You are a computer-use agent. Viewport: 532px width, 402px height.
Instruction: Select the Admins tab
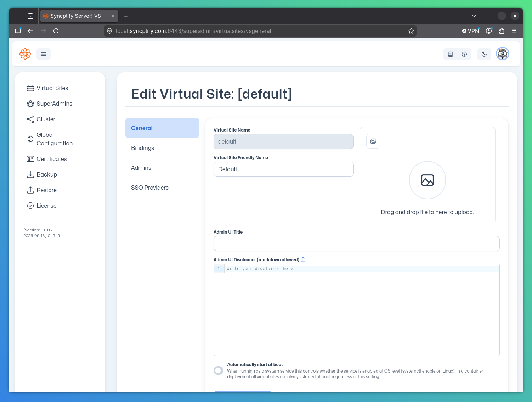(x=162, y=168)
